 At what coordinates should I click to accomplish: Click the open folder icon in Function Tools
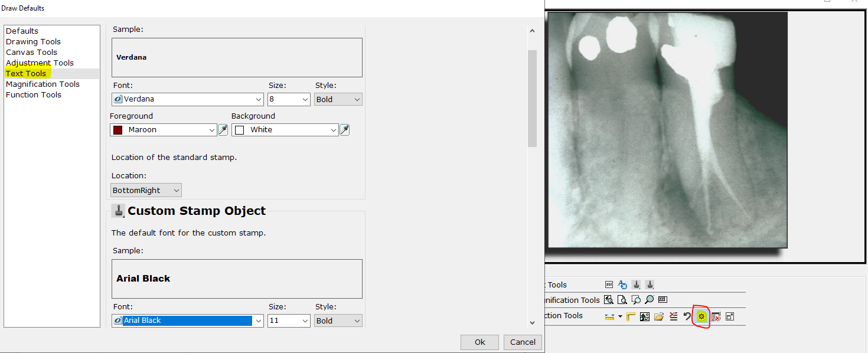(659, 316)
